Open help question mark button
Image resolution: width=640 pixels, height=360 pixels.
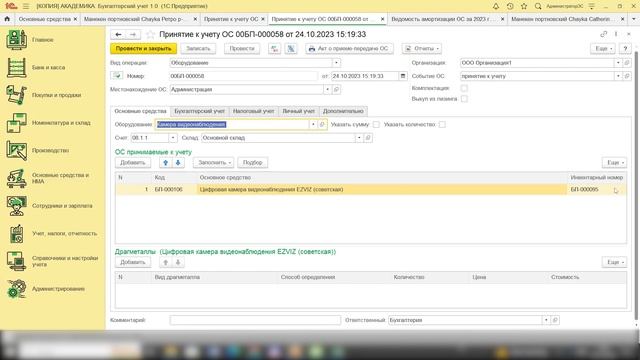(x=625, y=49)
